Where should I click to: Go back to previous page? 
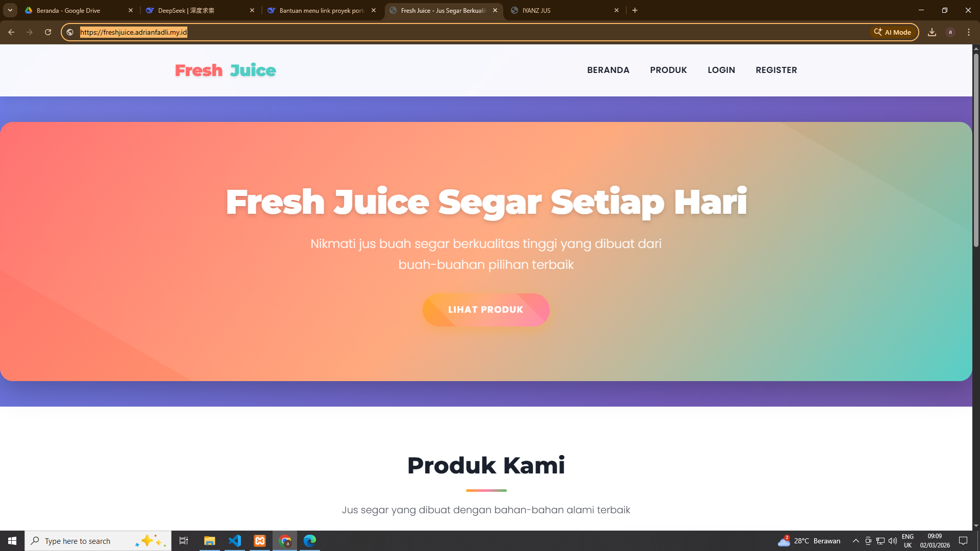[x=11, y=32]
